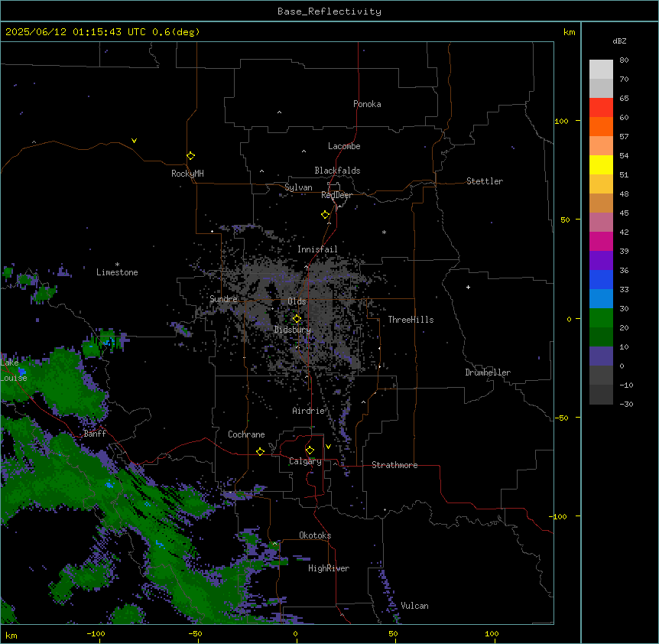Click the Limestone label
659x644 pixels.
117,272
